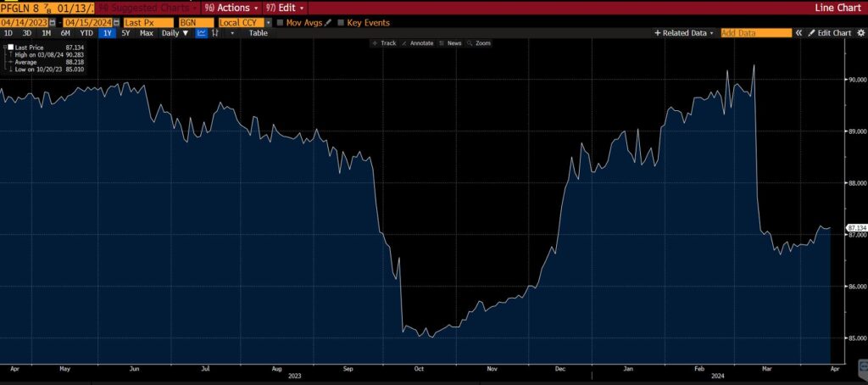Toggle the Key Events checkbox
This screenshot has width=868, height=385.
tap(341, 21)
